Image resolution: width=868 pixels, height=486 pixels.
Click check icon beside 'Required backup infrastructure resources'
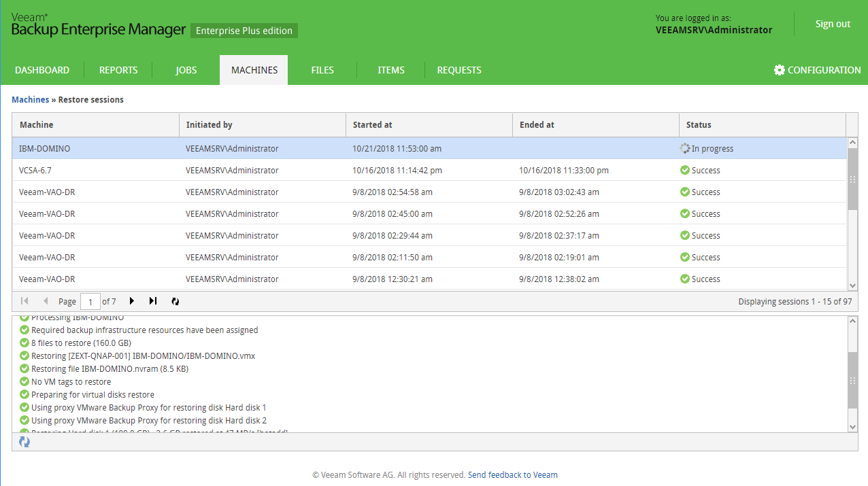(24, 330)
